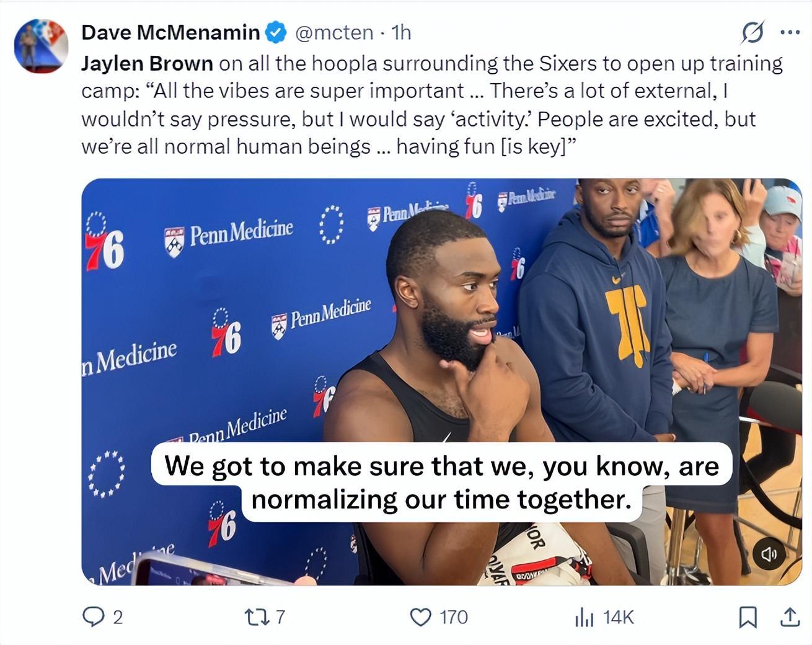Viewport: 812px width, 645px height.
Task: Unmute the video sound toggle
Action: tap(769, 554)
